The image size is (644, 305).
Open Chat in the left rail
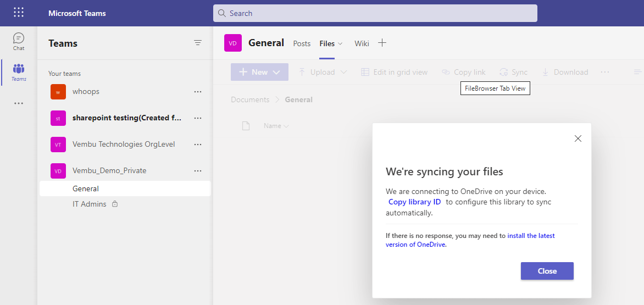(x=19, y=42)
